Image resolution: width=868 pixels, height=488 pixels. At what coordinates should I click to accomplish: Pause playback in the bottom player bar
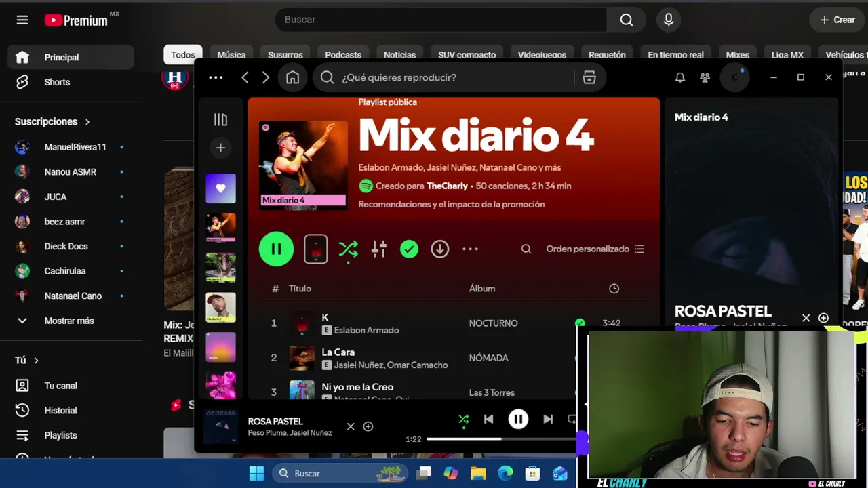click(518, 419)
